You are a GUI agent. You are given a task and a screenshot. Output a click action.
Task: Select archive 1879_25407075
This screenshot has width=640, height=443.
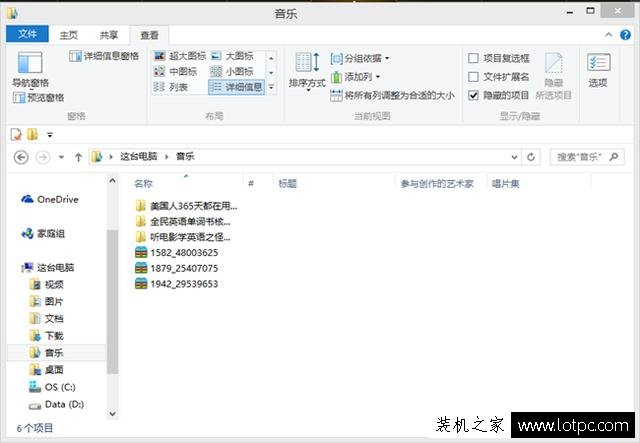(x=176, y=268)
